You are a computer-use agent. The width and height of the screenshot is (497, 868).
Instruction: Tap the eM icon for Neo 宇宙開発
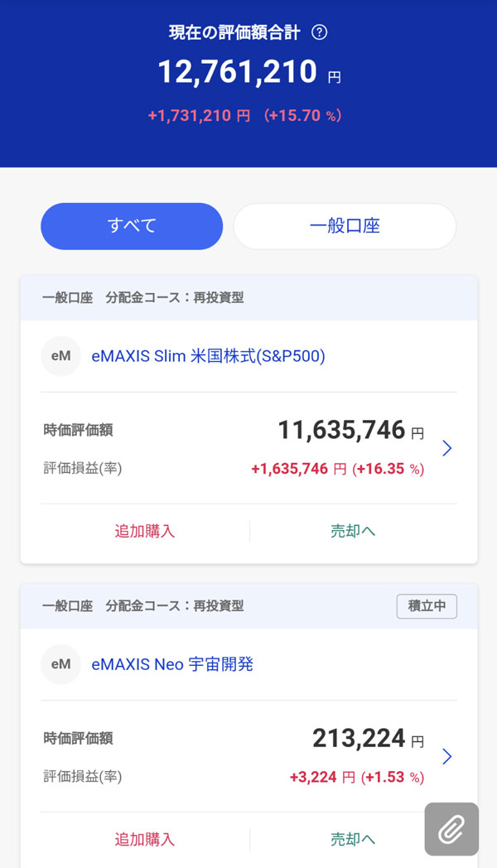60,664
